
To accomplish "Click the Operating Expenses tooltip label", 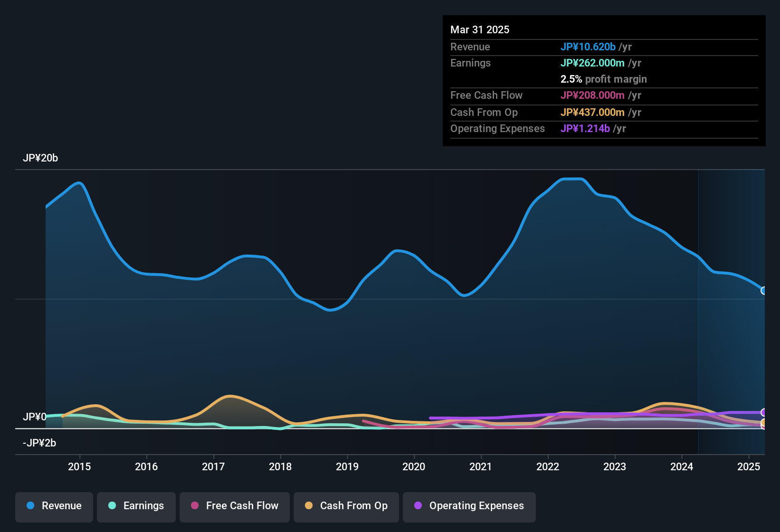I will coord(497,128).
